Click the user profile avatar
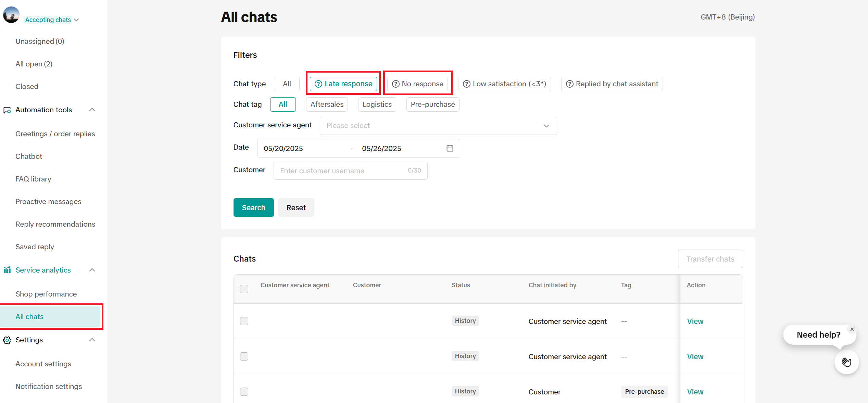868x403 pixels. click(x=11, y=15)
